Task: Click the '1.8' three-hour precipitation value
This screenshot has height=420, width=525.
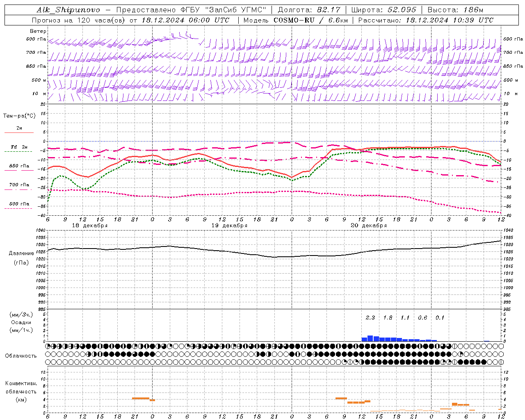Action: [388, 317]
